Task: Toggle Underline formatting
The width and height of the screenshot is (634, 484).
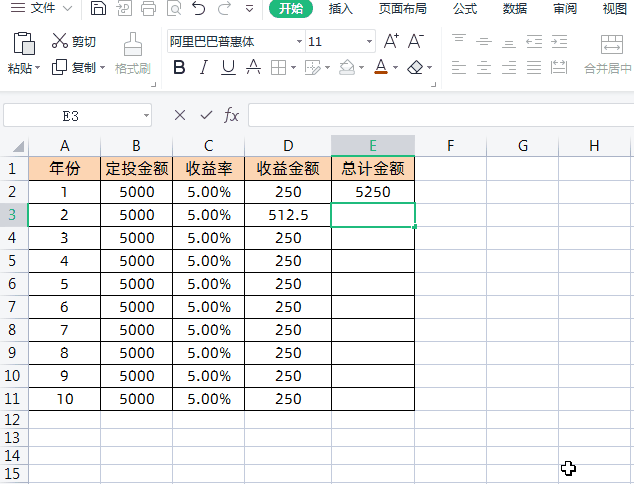Action: [x=228, y=68]
